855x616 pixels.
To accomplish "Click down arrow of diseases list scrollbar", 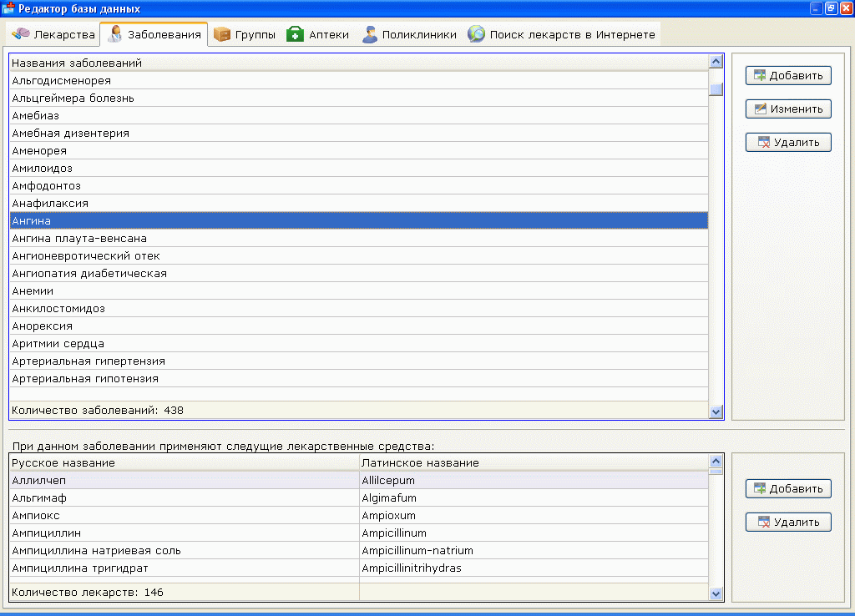I will point(716,412).
